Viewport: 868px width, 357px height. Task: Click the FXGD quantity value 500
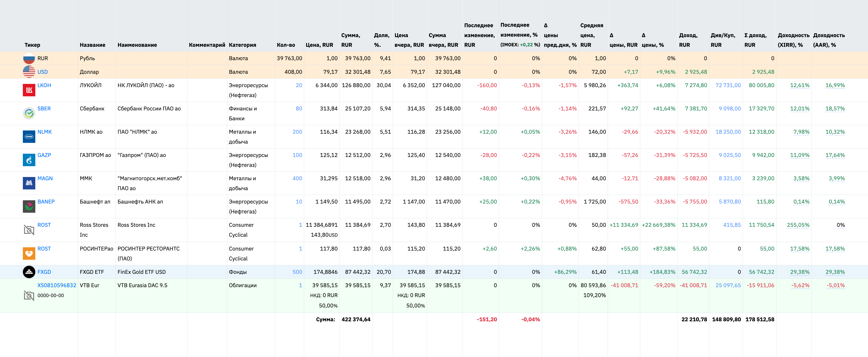(x=297, y=272)
